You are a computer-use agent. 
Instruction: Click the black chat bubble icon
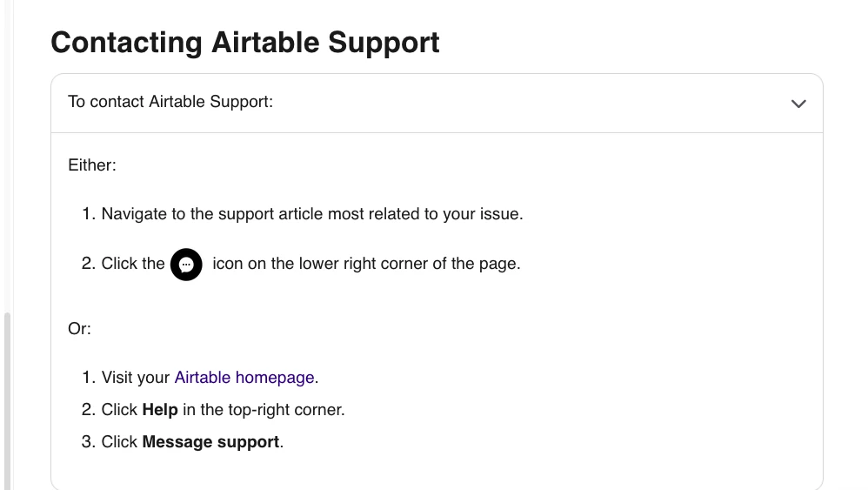pyautogui.click(x=186, y=265)
